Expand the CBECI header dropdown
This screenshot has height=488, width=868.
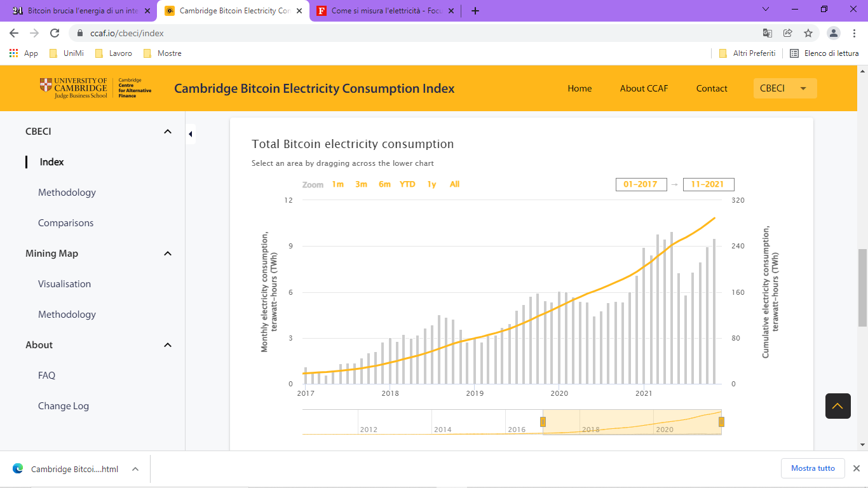(x=785, y=88)
